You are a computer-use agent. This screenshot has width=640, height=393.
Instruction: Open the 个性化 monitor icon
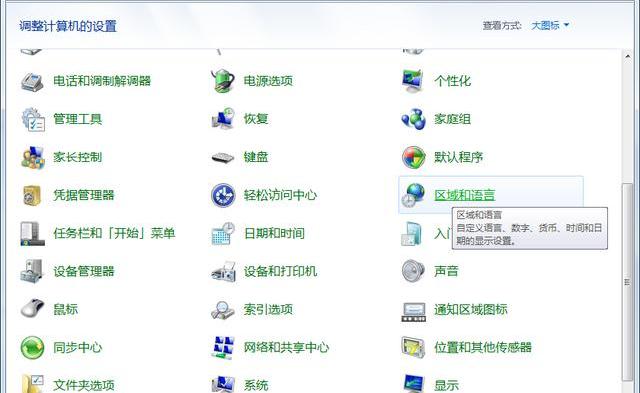[x=413, y=81]
